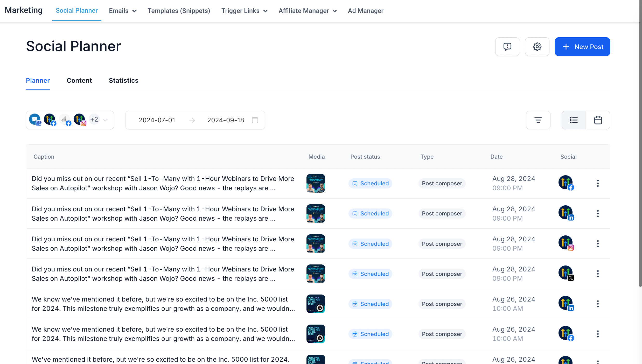The image size is (642, 364).
Task: Open date range calendar icon
Action: (x=255, y=120)
